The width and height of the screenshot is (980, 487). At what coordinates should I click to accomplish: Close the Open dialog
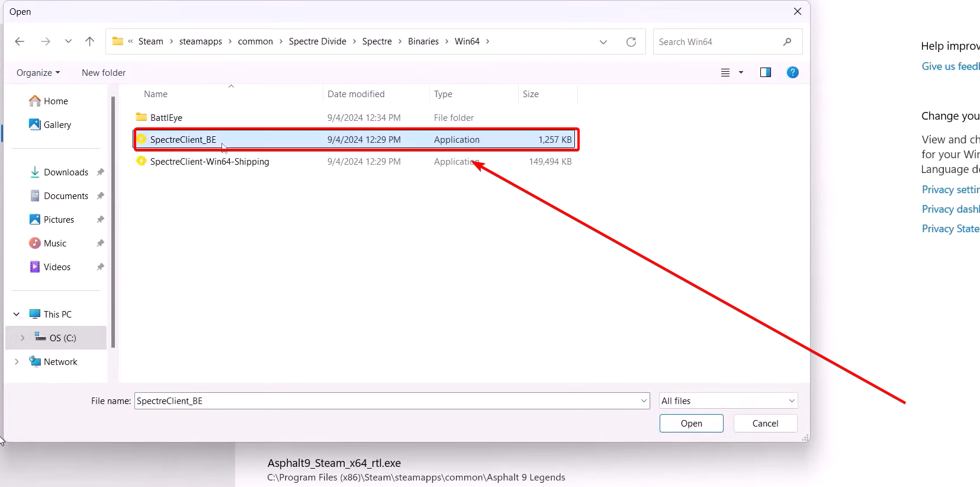click(x=798, y=11)
